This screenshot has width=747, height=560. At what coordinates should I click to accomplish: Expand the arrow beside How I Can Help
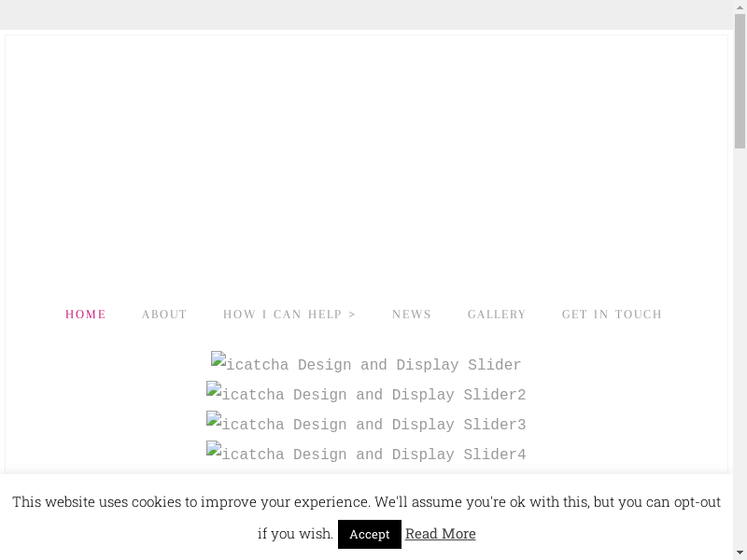[352, 315]
